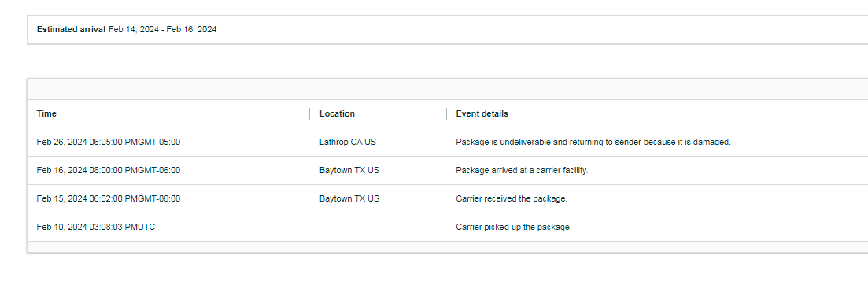Click the column divider between Time and Location
The height and width of the screenshot is (285, 868).
(x=310, y=114)
